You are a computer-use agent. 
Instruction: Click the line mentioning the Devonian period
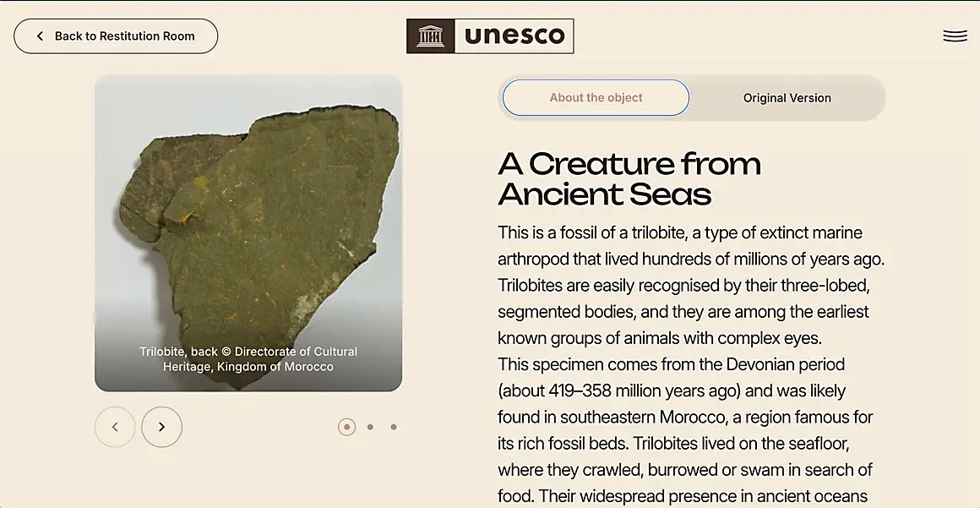(x=671, y=364)
